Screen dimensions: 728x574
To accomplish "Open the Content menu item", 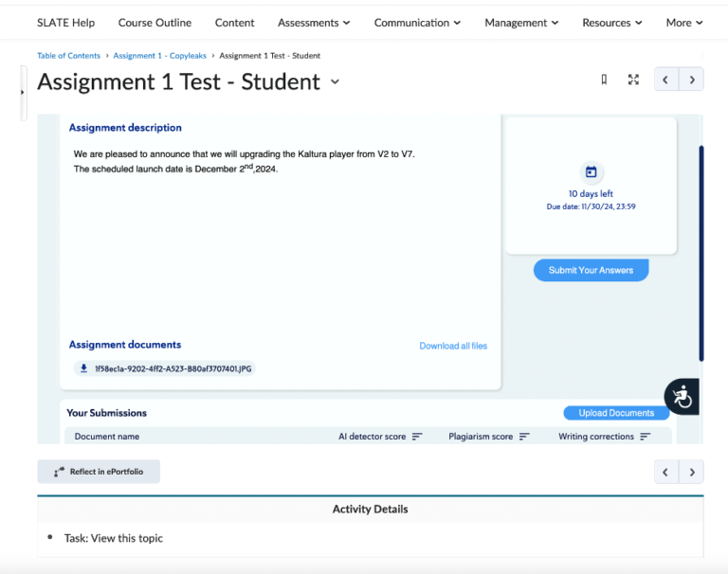I will 234,23.
